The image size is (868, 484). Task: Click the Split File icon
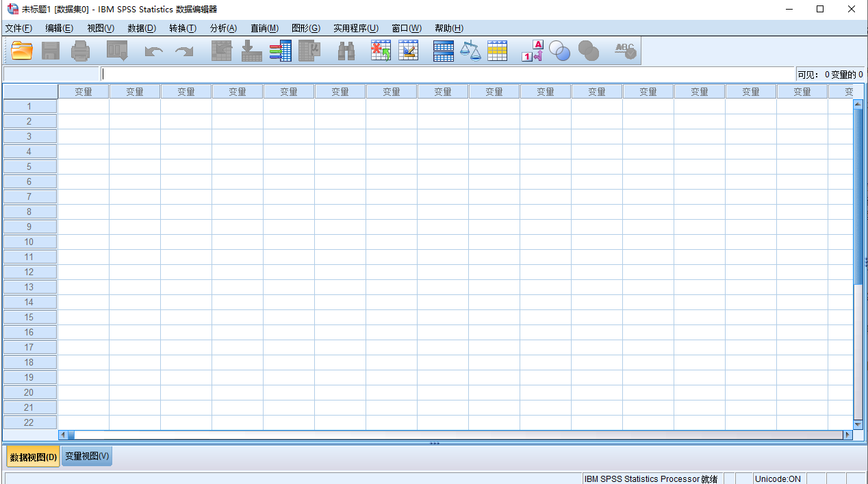[x=444, y=51]
